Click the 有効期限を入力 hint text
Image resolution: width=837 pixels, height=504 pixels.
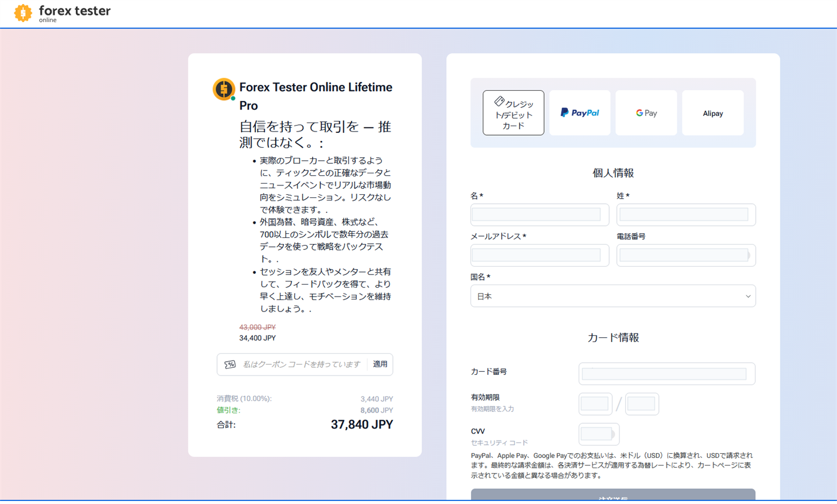click(x=493, y=410)
